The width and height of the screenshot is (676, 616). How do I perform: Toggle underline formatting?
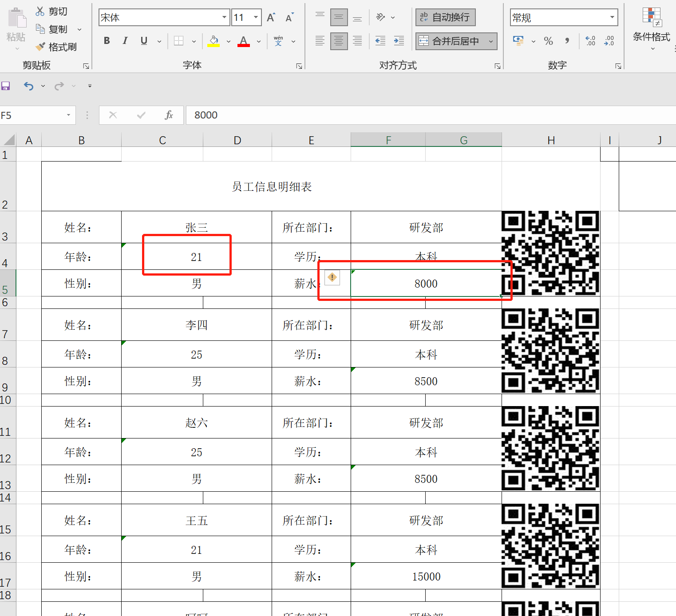coord(143,40)
